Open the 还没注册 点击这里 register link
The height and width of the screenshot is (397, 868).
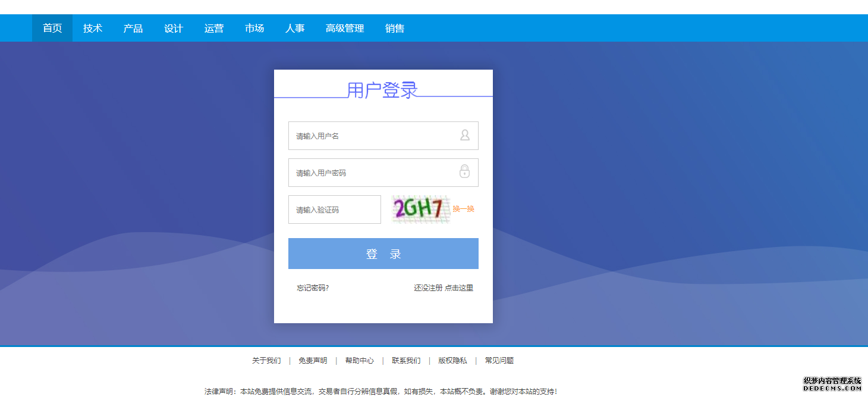tap(444, 288)
